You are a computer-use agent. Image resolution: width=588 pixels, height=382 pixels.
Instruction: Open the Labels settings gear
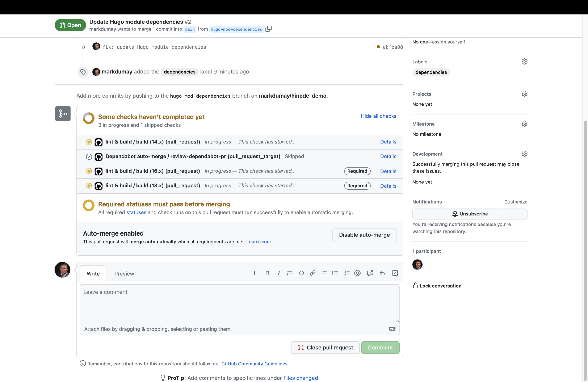coord(524,62)
